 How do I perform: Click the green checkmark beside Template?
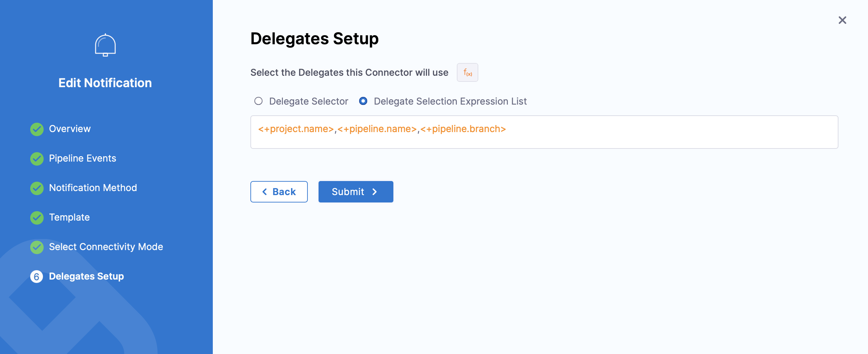click(x=37, y=218)
